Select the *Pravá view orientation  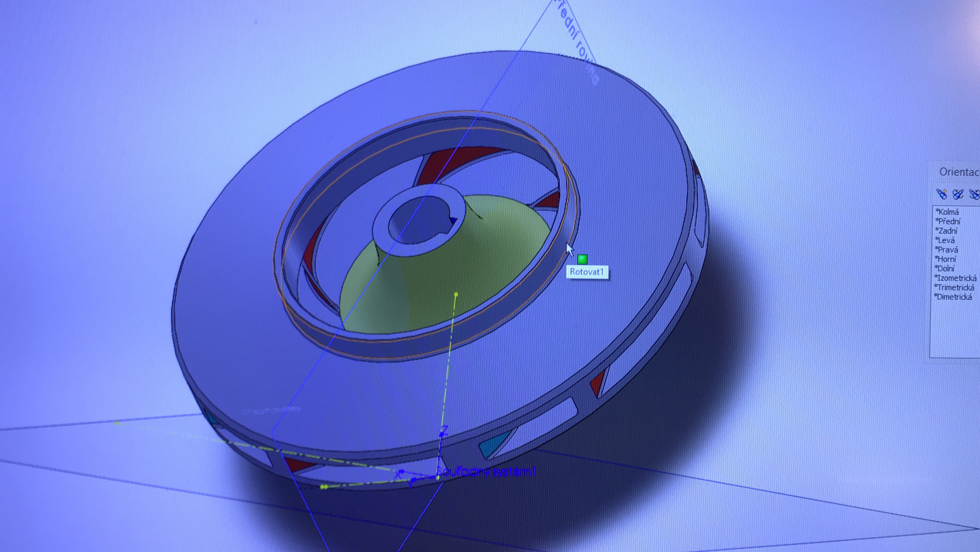click(x=947, y=250)
